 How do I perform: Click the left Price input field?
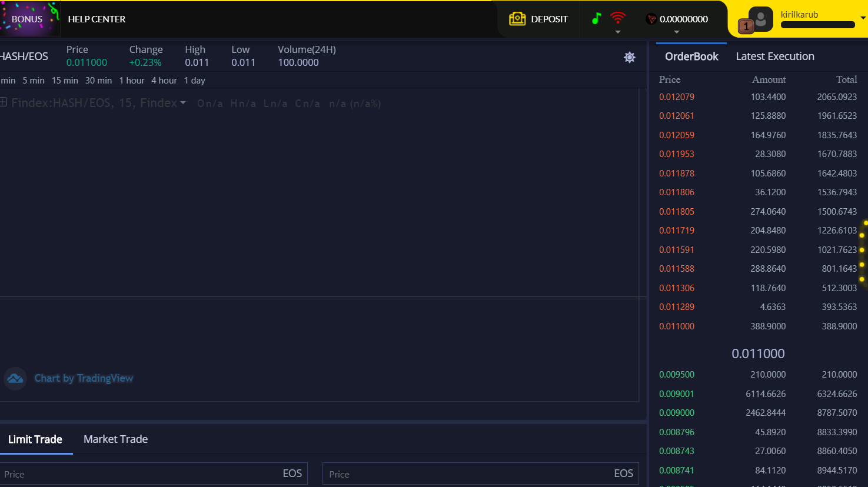click(x=153, y=473)
